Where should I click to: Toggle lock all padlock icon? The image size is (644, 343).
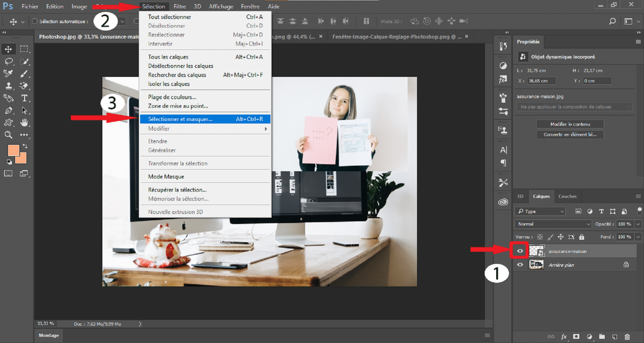click(x=582, y=237)
